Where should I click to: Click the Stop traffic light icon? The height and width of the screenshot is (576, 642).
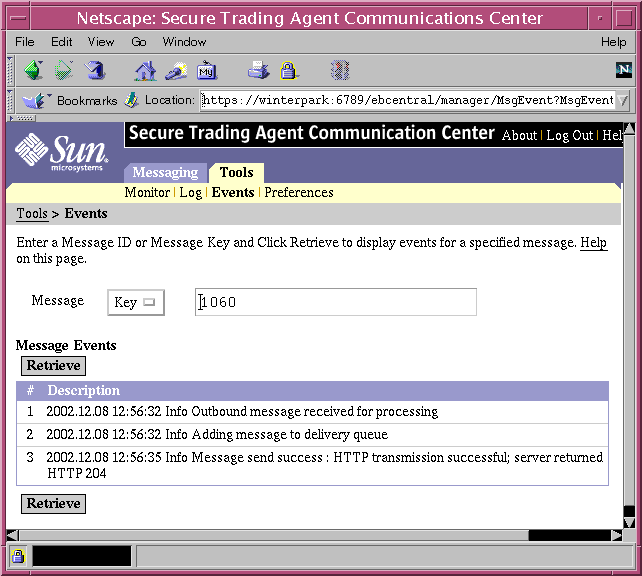point(340,70)
